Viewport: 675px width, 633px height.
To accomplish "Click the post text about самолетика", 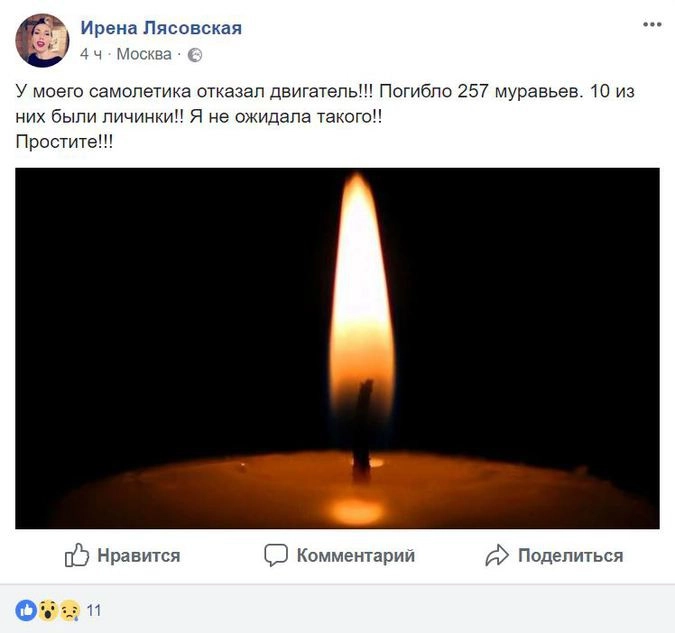I will 325,104.
